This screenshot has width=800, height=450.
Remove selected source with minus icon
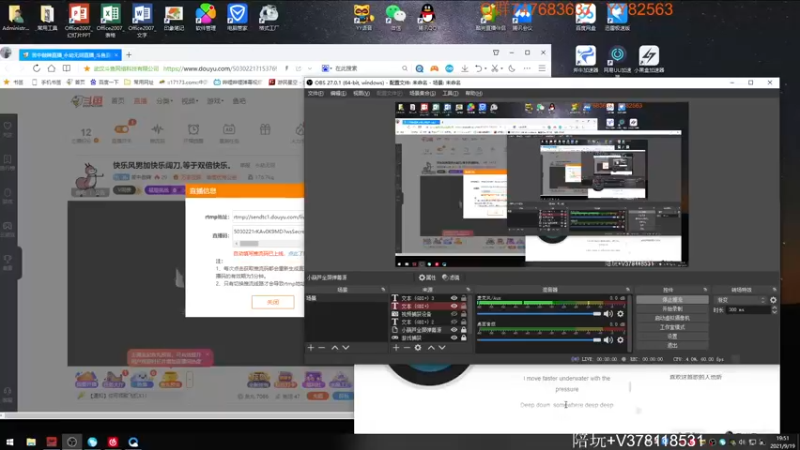pyautogui.click(x=407, y=347)
